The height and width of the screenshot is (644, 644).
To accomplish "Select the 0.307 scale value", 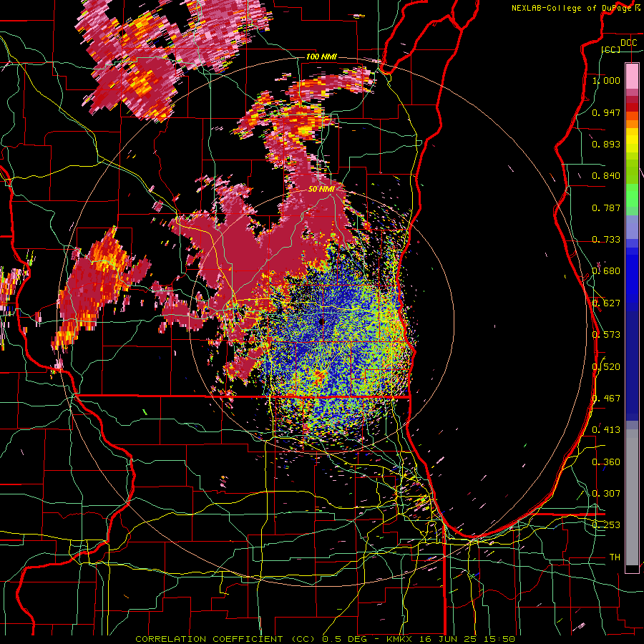I will click(x=606, y=494).
